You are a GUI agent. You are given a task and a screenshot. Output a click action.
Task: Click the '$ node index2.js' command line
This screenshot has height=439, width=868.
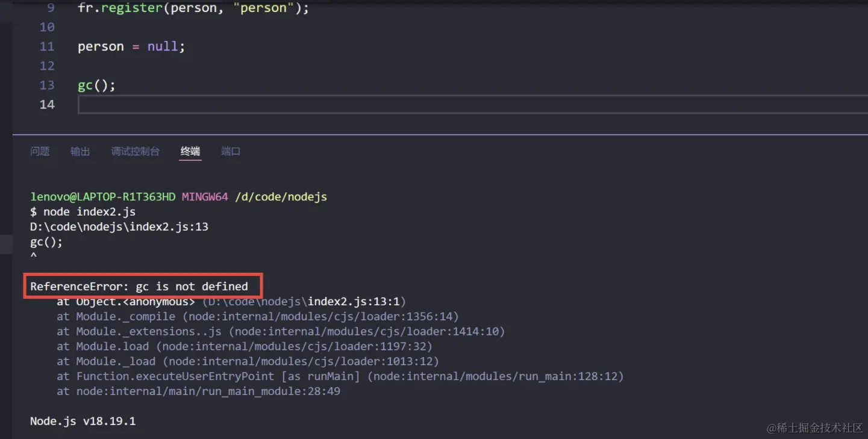(83, 211)
